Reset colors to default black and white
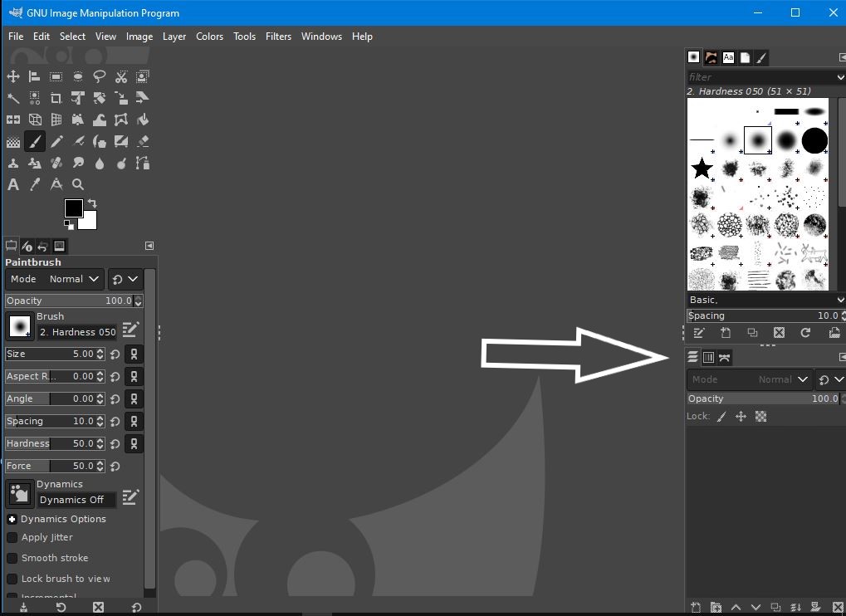 pyautogui.click(x=69, y=225)
